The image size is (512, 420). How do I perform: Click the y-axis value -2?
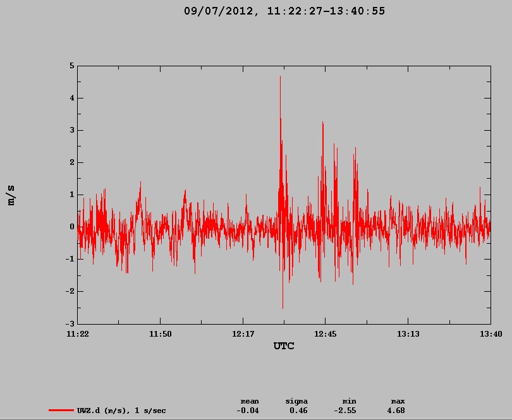click(x=70, y=291)
